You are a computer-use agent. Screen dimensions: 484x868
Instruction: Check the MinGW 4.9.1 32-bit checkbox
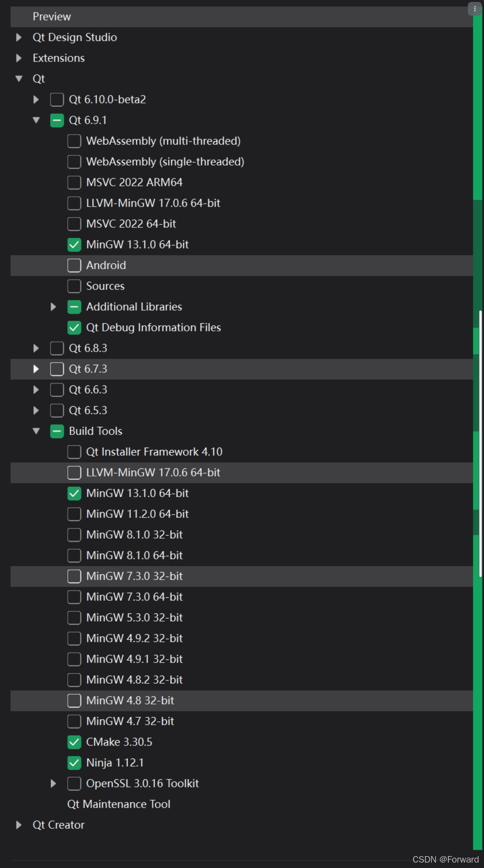tap(74, 659)
